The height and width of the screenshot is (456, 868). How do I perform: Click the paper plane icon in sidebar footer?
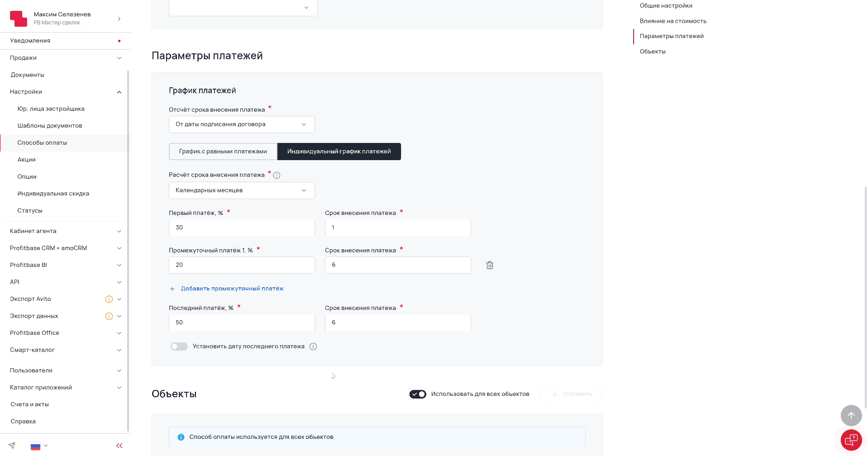12,446
